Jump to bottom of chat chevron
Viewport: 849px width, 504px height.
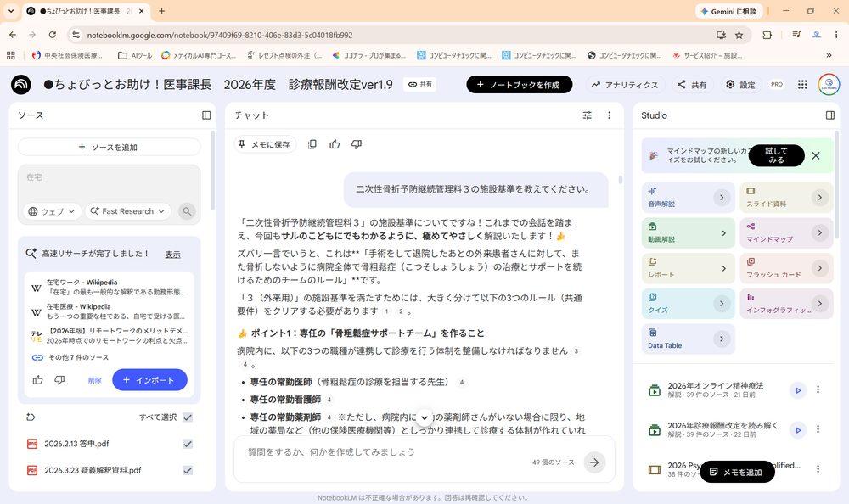click(424, 418)
